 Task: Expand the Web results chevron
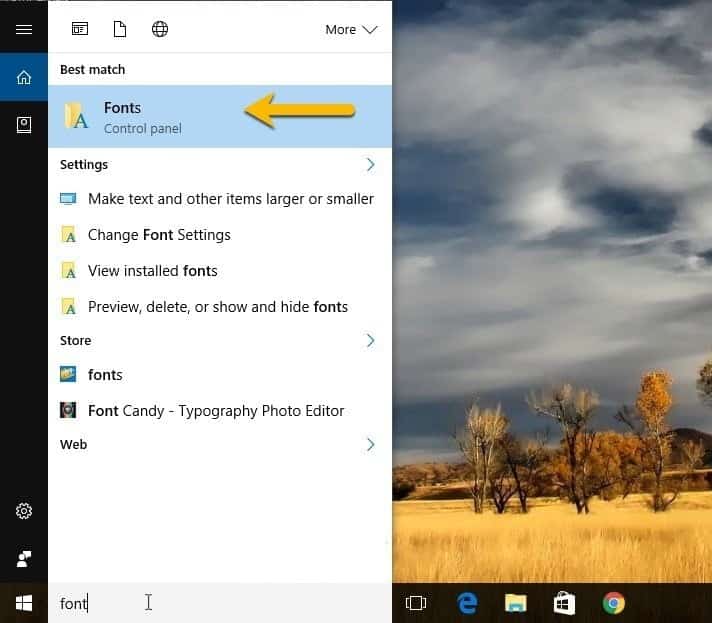(370, 444)
